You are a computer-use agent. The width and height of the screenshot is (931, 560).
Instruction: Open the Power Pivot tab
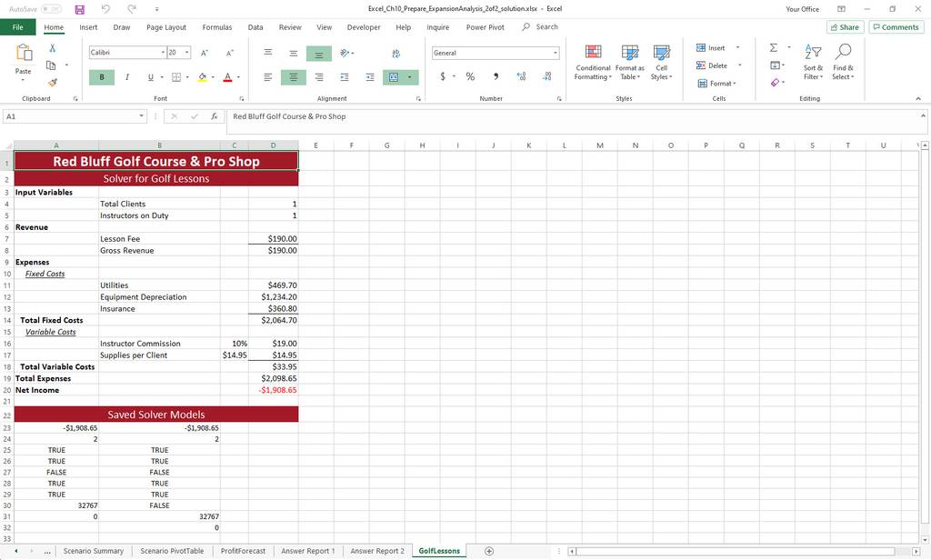click(x=486, y=27)
